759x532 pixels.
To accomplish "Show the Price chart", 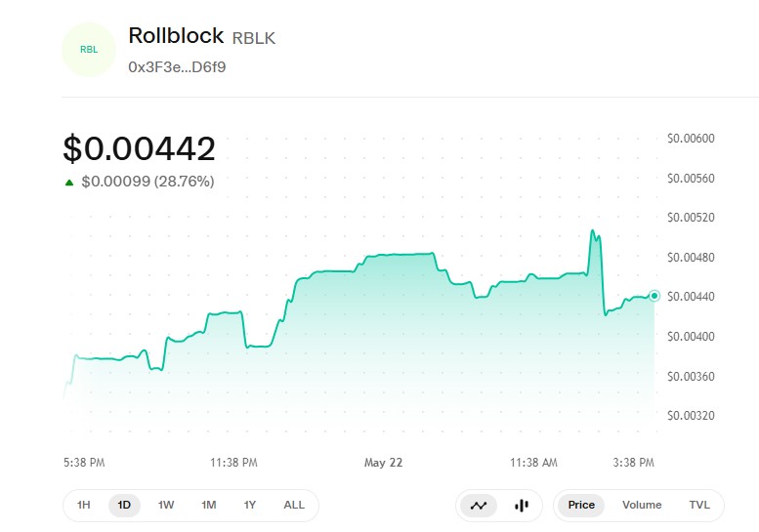I will coord(581,505).
